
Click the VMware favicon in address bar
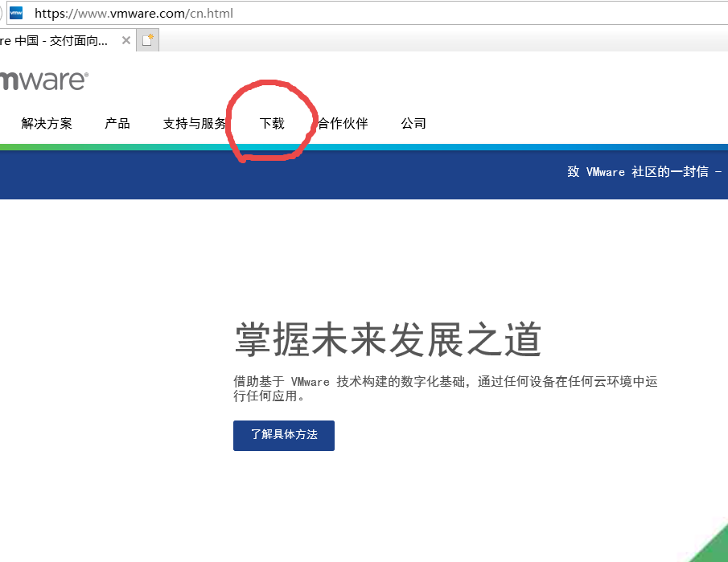[16, 13]
